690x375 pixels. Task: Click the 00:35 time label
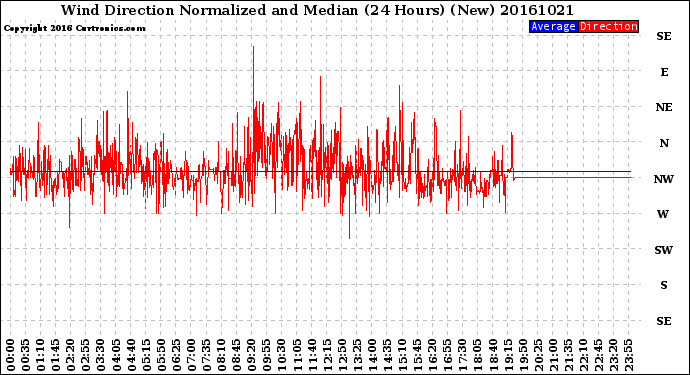[x=26, y=355]
